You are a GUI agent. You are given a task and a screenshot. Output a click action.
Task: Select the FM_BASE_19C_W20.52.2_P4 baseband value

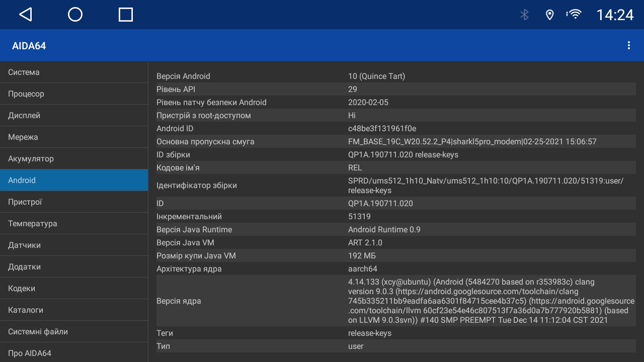click(x=472, y=142)
